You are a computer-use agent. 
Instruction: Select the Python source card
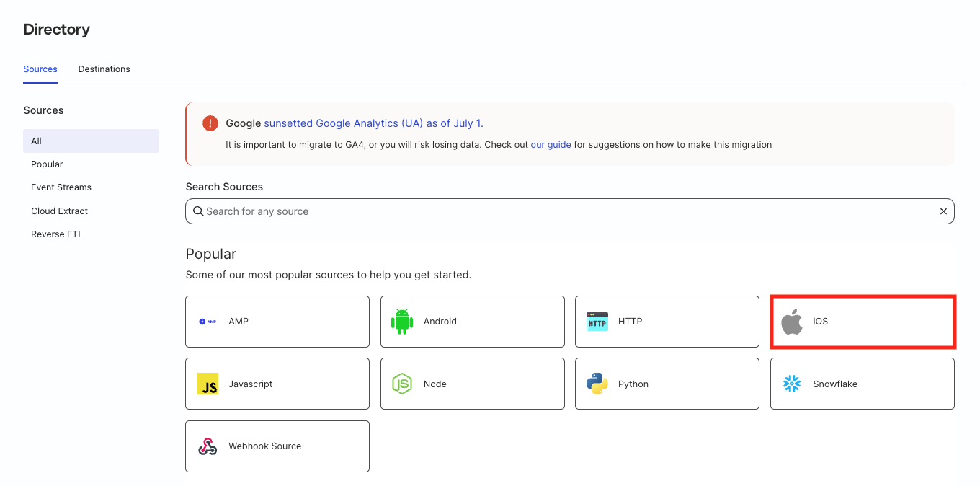(667, 384)
